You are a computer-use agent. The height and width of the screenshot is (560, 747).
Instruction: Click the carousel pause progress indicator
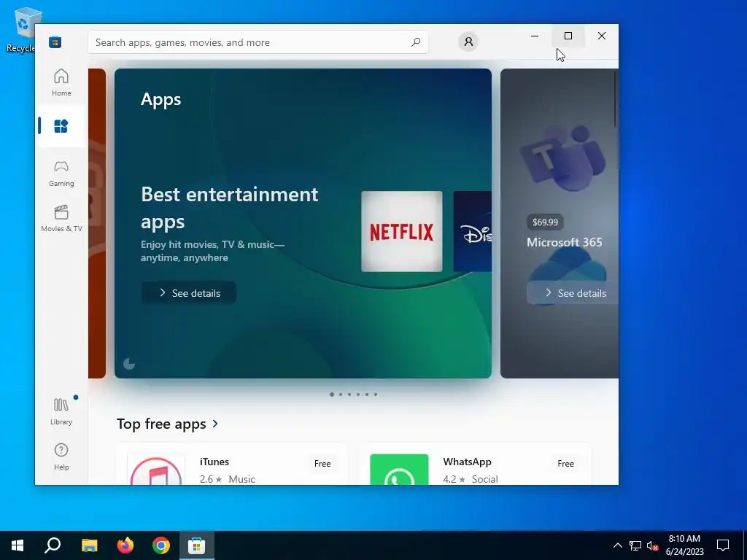pos(129,365)
